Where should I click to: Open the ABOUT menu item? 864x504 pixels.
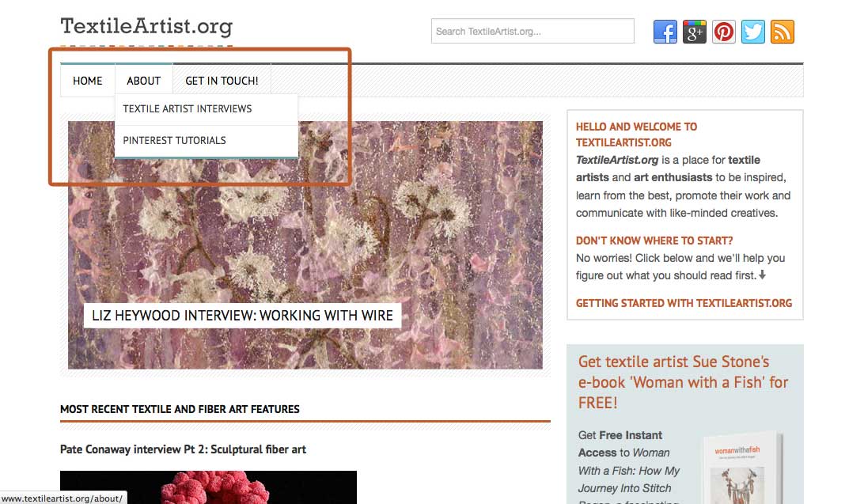[144, 81]
